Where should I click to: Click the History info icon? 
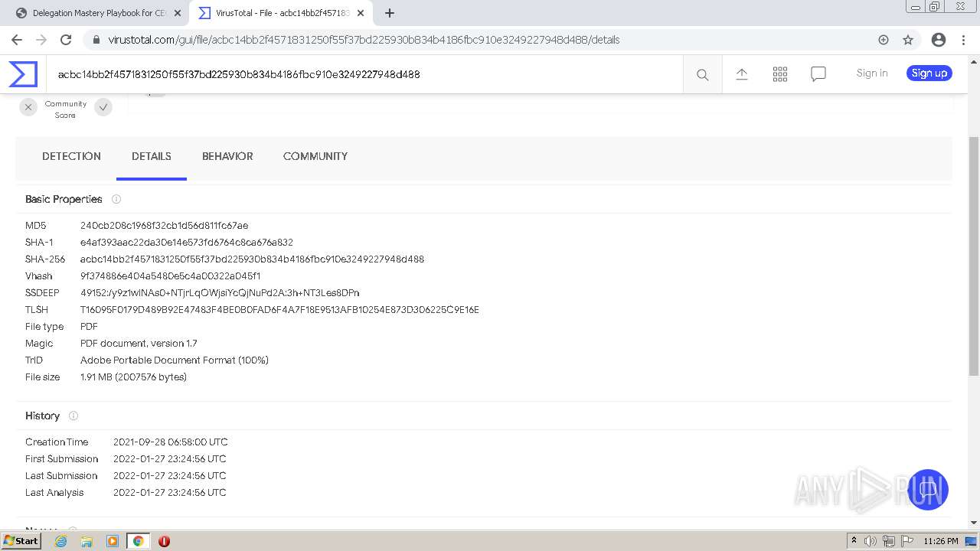[73, 416]
